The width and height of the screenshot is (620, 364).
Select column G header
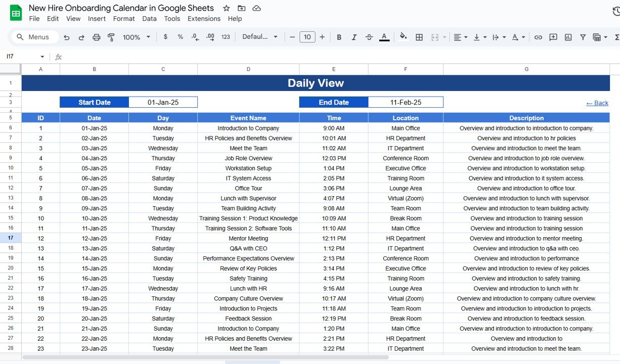526,69
